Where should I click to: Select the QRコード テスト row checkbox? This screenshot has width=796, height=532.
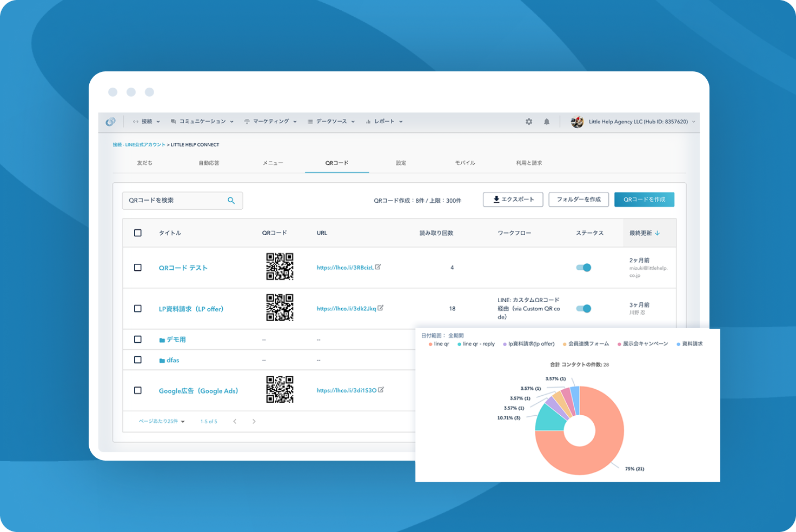click(138, 268)
